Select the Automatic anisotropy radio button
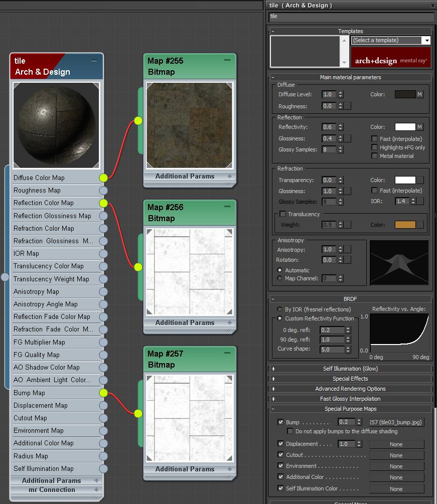This screenshot has height=504, width=437. pyautogui.click(x=279, y=270)
